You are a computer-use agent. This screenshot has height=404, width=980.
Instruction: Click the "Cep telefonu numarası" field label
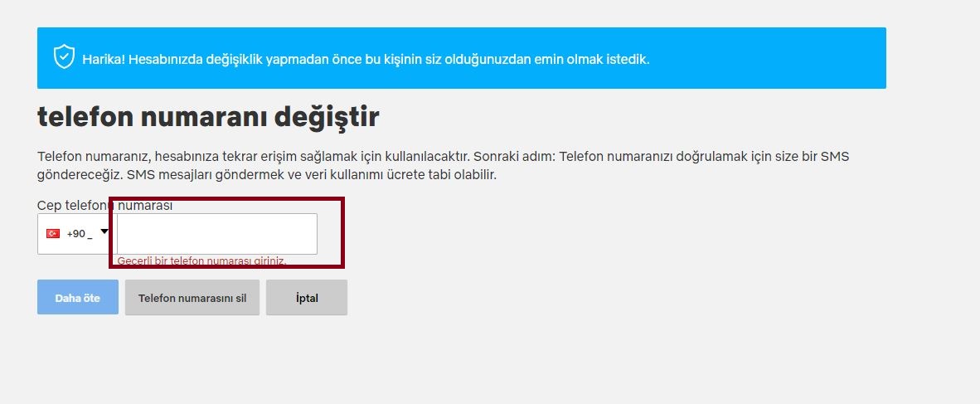(x=105, y=206)
